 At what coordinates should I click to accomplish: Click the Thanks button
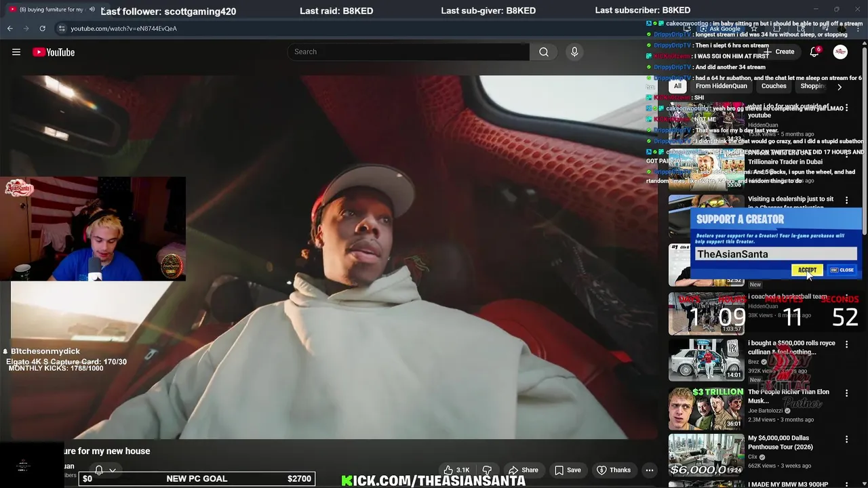[614, 470]
